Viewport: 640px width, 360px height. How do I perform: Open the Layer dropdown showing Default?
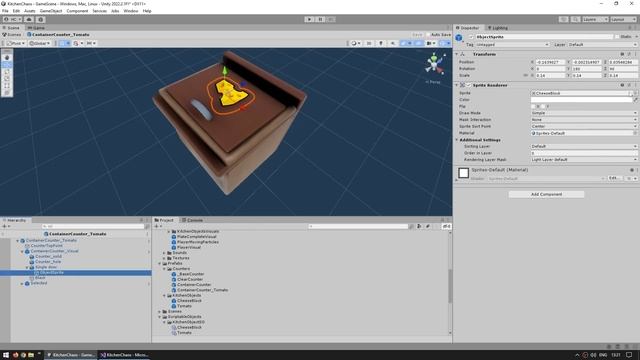point(602,44)
